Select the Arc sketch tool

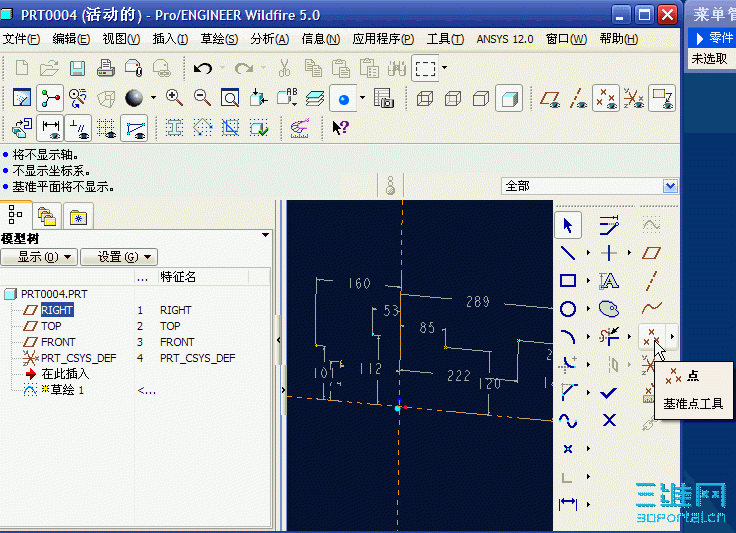(568, 336)
